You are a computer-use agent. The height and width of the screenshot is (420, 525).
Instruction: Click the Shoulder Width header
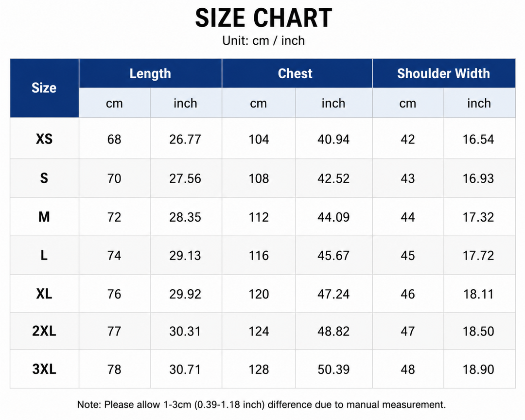click(x=443, y=73)
